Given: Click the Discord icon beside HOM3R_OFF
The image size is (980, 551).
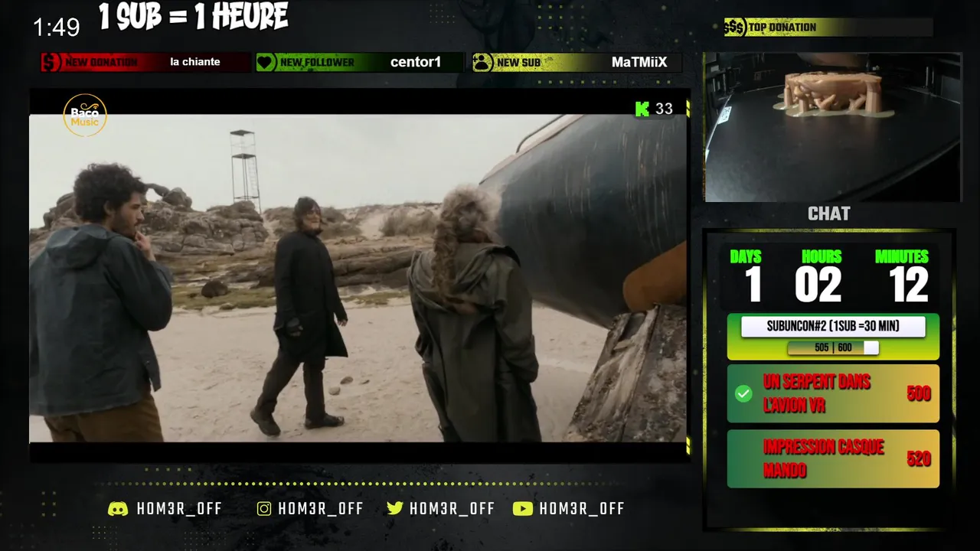Looking at the screenshot, I should tap(118, 509).
